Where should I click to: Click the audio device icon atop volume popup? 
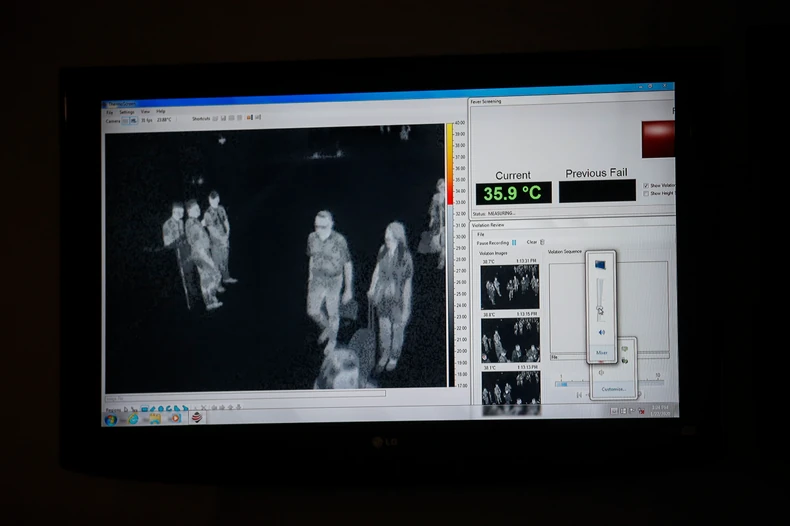(x=600, y=265)
